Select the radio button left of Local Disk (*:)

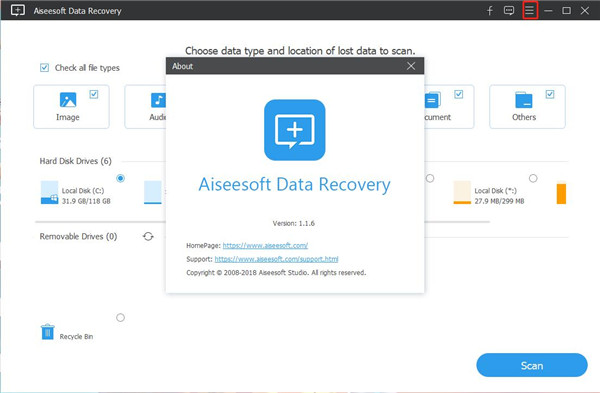(430, 178)
